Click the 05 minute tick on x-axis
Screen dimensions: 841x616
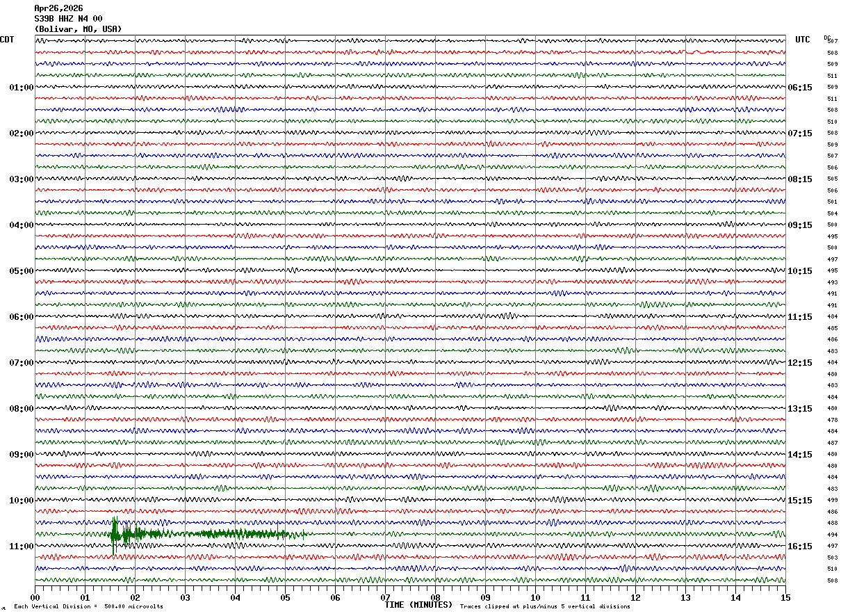point(285,598)
